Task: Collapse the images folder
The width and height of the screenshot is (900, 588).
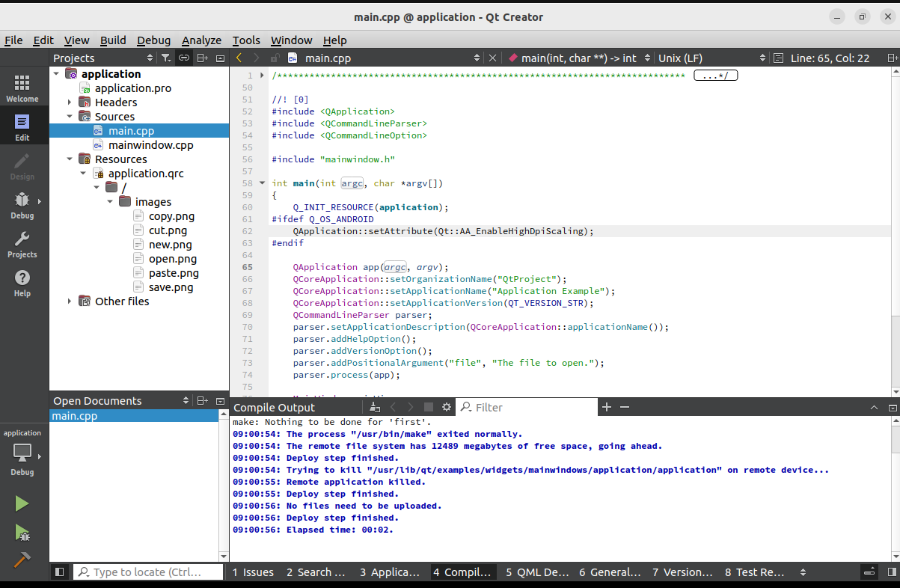Action: click(110, 201)
